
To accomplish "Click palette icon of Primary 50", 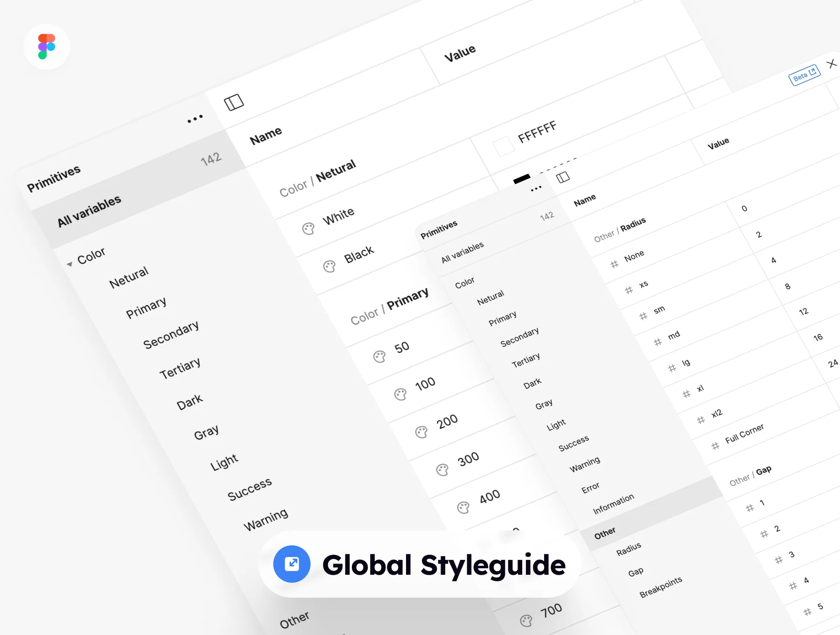I will 379,357.
